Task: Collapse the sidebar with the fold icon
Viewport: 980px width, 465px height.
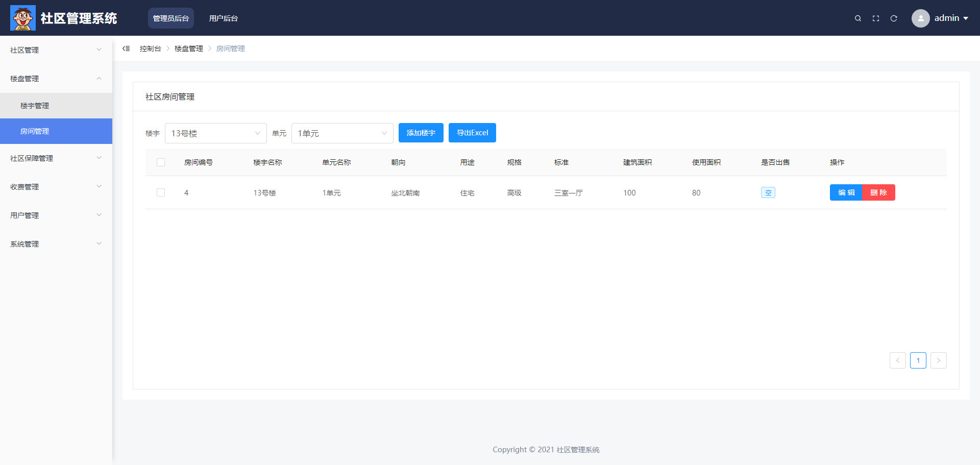Action: tap(126, 48)
